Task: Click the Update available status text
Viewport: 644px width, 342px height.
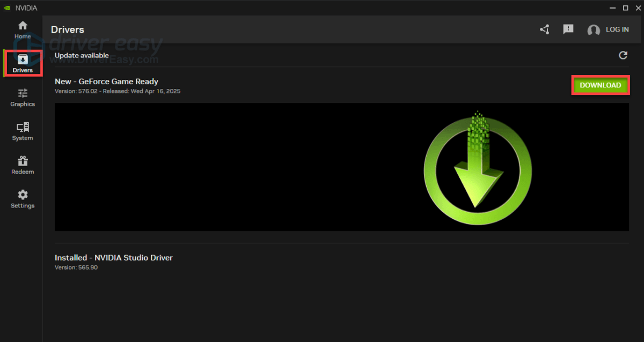Action: pos(82,55)
